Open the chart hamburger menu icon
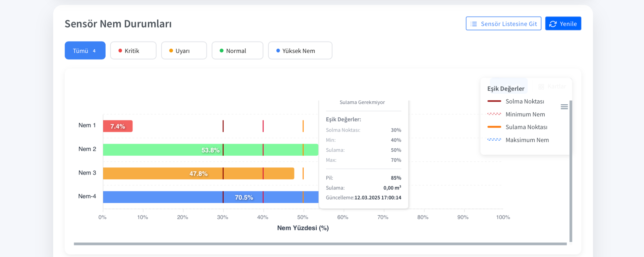This screenshot has height=257, width=644. [x=564, y=106]
